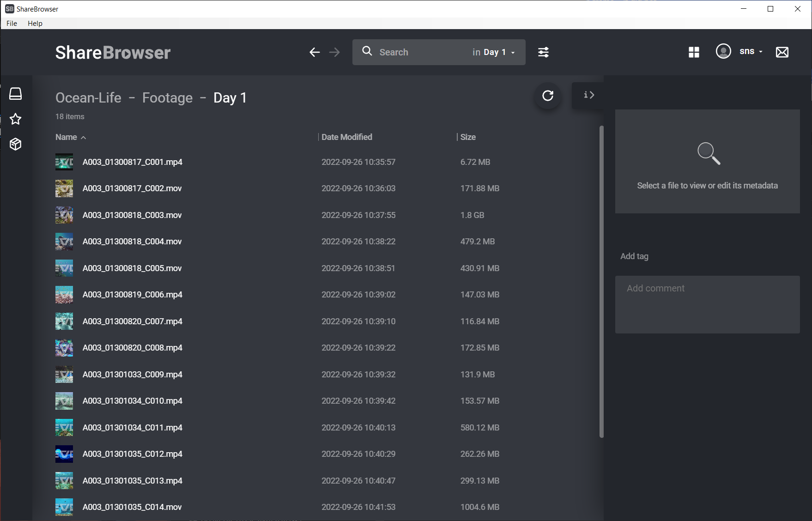Select thumbnail of A003_01300818_C003.mov
The width and height of the screenshot is (812, 521).
[x=64, y=215]
